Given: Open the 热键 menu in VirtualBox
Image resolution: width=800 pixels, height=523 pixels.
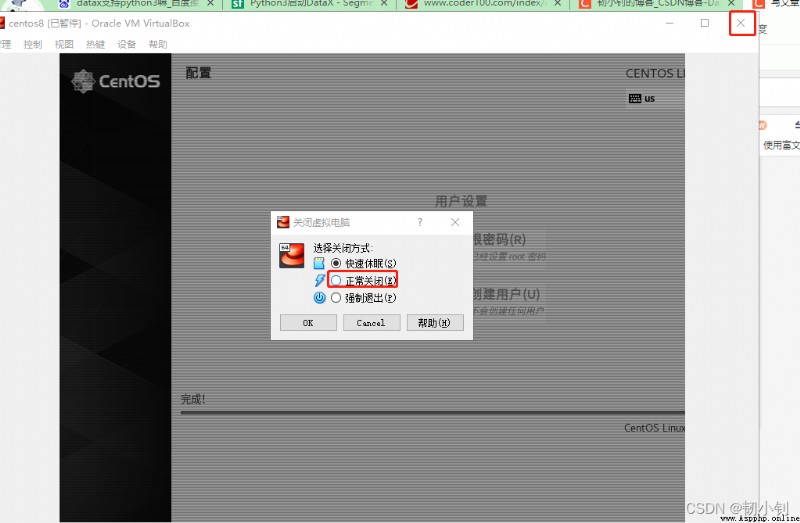Looking at the screenshot, I should [x=95, y=44].
